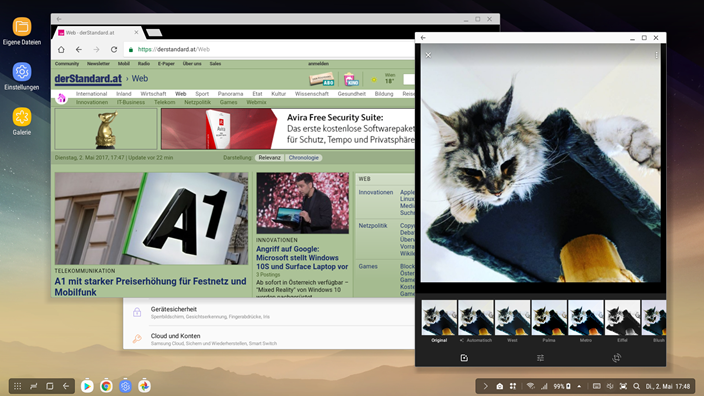Open the photo editor overflow menu
This screenshot has width=704, height=396.
tap(656, 55)
